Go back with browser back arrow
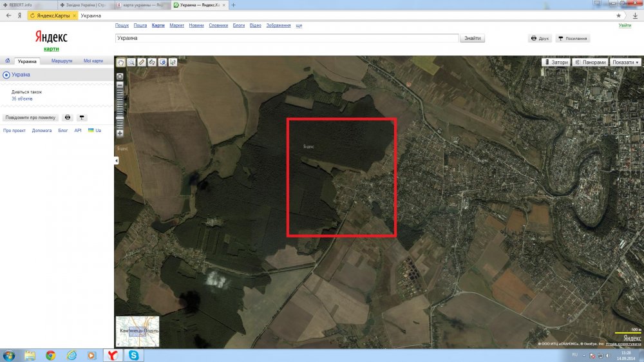The height and width of the screenshot is (362, 644). (8, 15)
